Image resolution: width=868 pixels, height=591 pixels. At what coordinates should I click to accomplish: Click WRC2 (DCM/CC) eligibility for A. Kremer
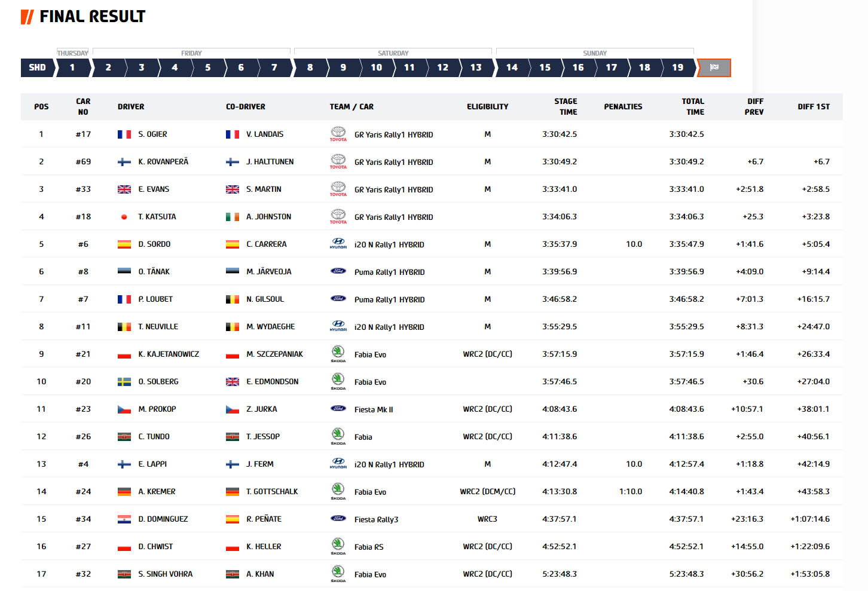487,492
